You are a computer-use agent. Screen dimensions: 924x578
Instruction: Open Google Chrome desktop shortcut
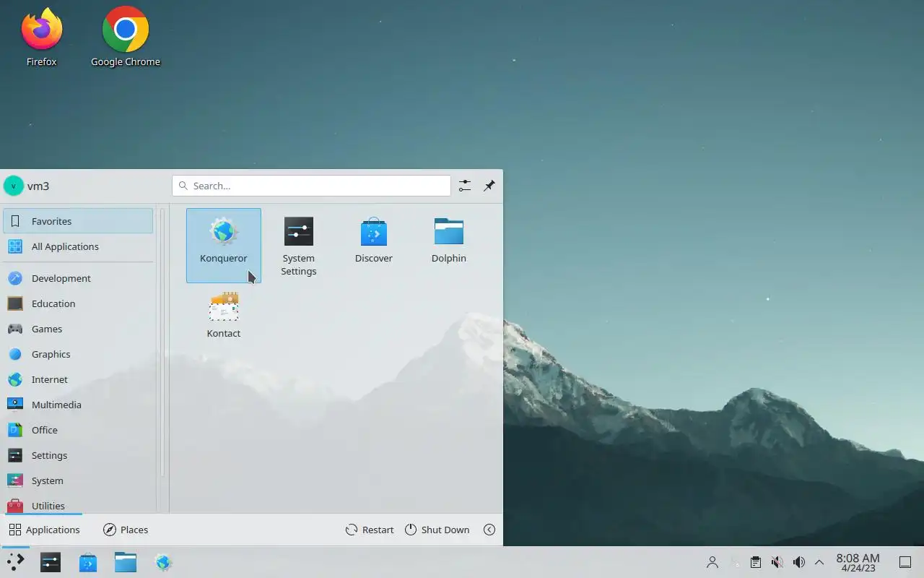pyautogui.click(x=126, y=37)
